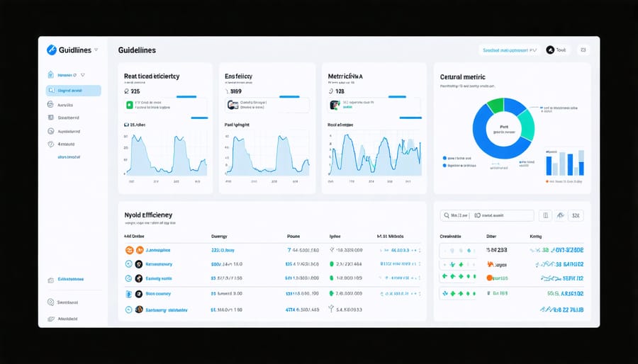The height and width of the screenshot is (364, 638).
Task: Click the magnifier icon inside the search field
Action: (x=447, y=216)
